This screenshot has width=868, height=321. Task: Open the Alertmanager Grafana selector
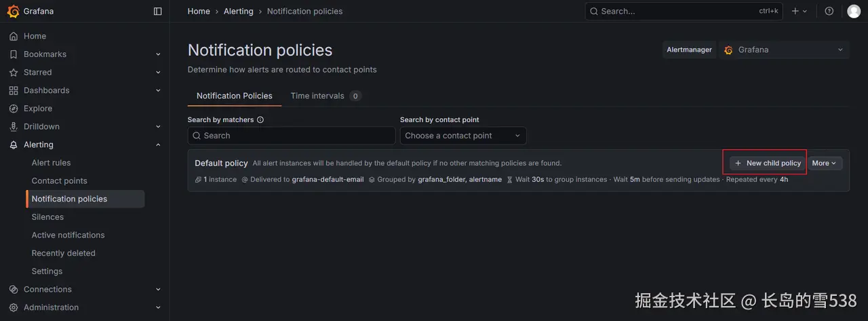click(784, 50)
